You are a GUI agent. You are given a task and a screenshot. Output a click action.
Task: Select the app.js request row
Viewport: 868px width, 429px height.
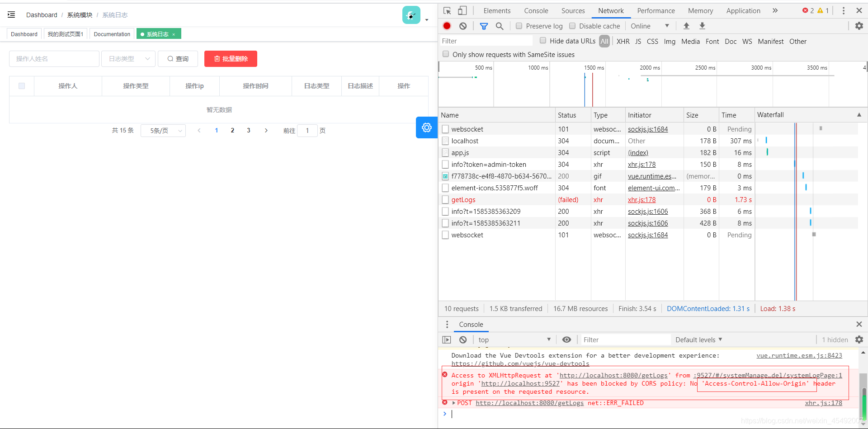point(648,152)
